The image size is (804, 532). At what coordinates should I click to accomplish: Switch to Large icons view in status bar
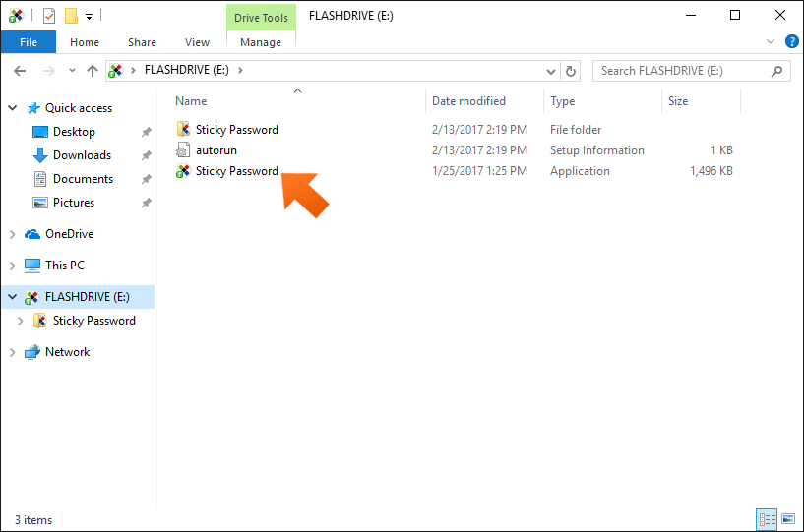(x=788, y=519)
